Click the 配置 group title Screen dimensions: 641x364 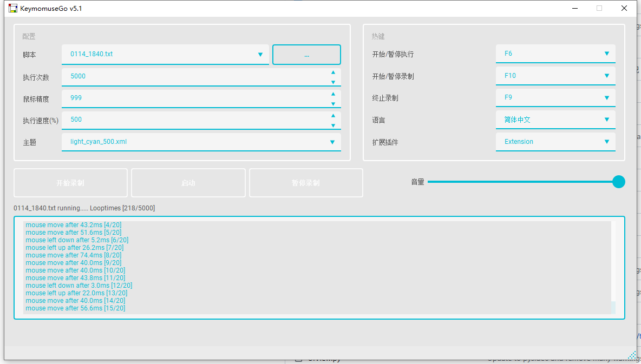(x=29, y=36)
